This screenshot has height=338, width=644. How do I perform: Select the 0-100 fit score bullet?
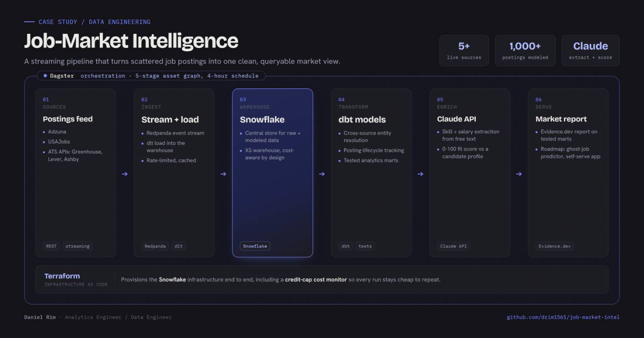coord(465,152)
